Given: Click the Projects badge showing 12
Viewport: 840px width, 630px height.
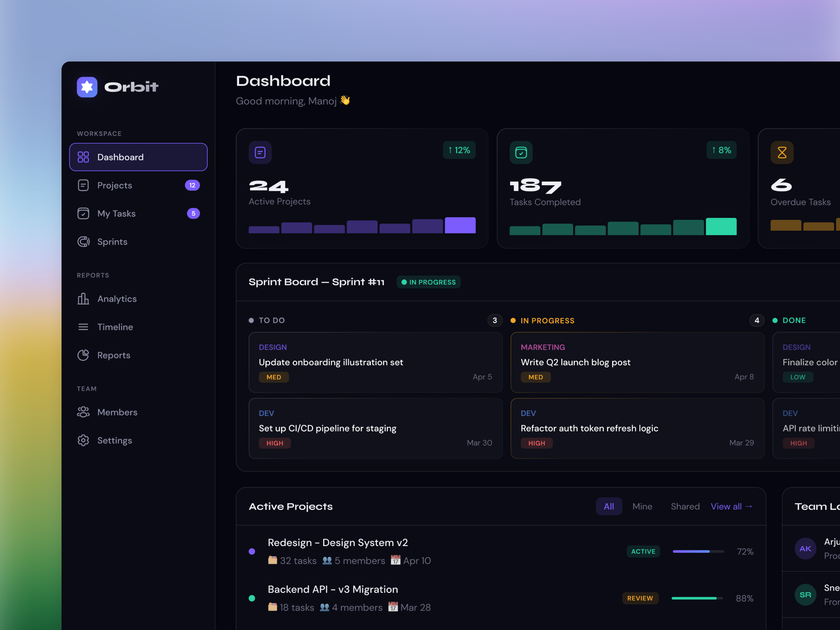Looking at the screenshot, I should click(x=192, y=185).
